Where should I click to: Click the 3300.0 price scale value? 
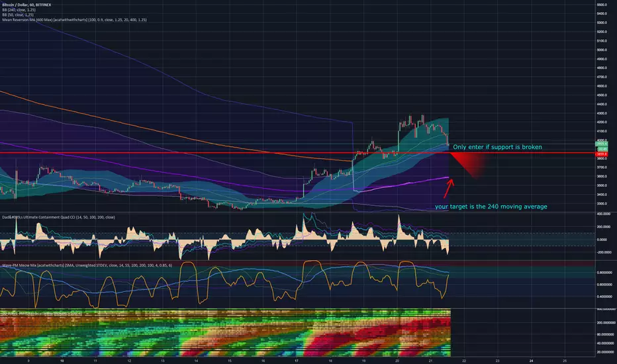click(x=602, y=204)
